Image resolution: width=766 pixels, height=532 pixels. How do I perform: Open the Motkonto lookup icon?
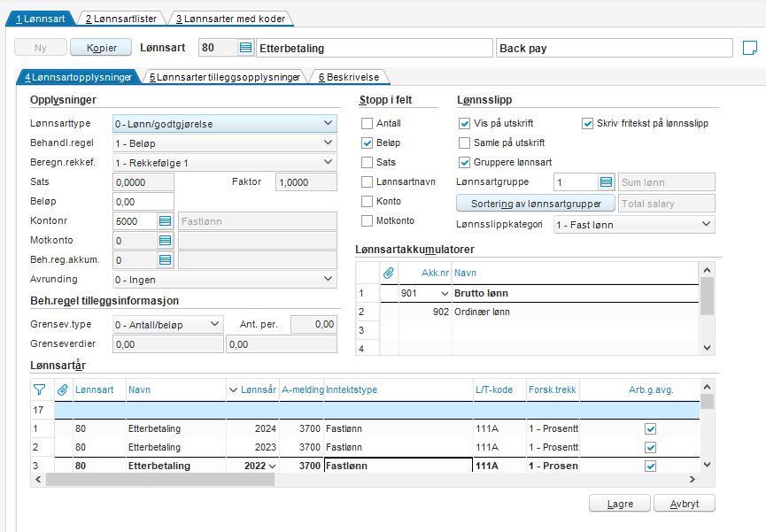165,240
